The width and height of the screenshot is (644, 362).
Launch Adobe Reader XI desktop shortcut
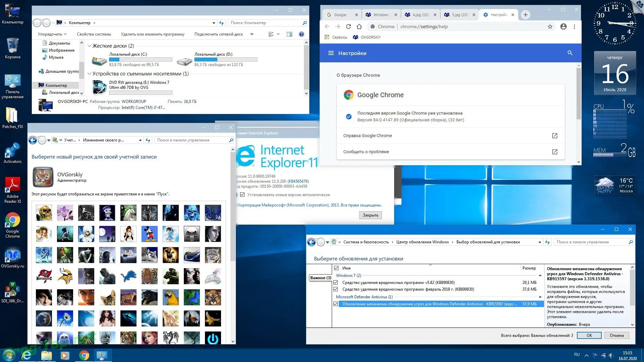(x=12, y=190)
